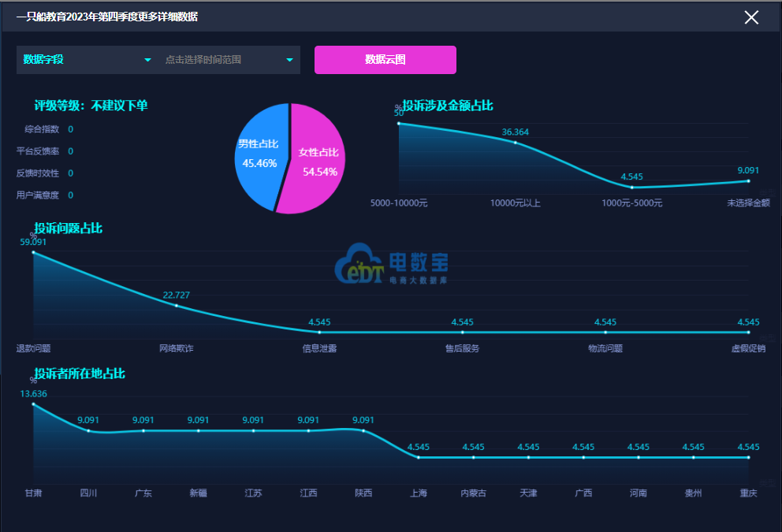Click the 虚假促销 axis label
This screenshot has width=782, height=532.
[x=748, y=348]
